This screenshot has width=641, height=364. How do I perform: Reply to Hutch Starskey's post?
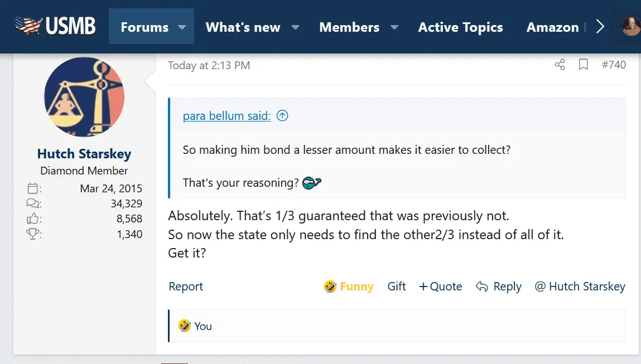click(x=499, y=287)
